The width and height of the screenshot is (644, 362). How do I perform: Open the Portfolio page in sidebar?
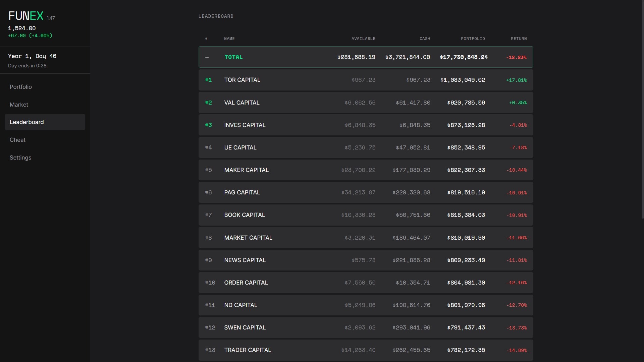coord(45,87)
